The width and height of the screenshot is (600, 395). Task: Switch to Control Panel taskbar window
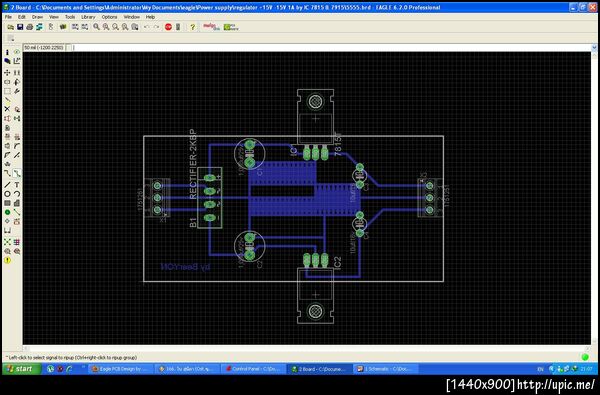(254, 369)
